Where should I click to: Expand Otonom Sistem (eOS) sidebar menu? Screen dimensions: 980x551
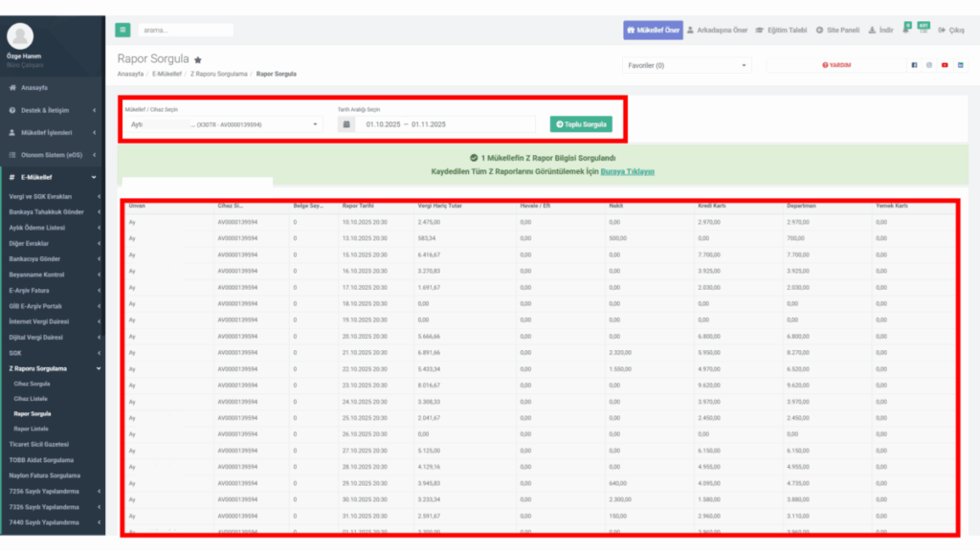(53, 155)
